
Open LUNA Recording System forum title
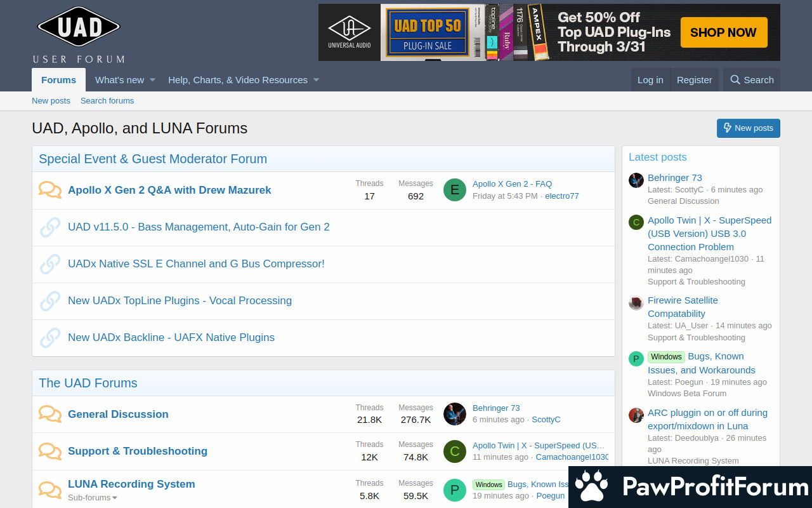tap(131, 484)
